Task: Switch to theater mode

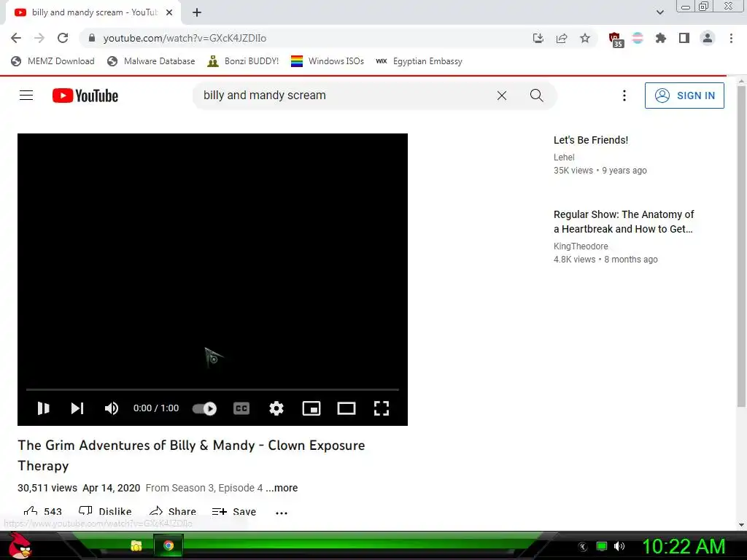Action: tap(347, 408)
